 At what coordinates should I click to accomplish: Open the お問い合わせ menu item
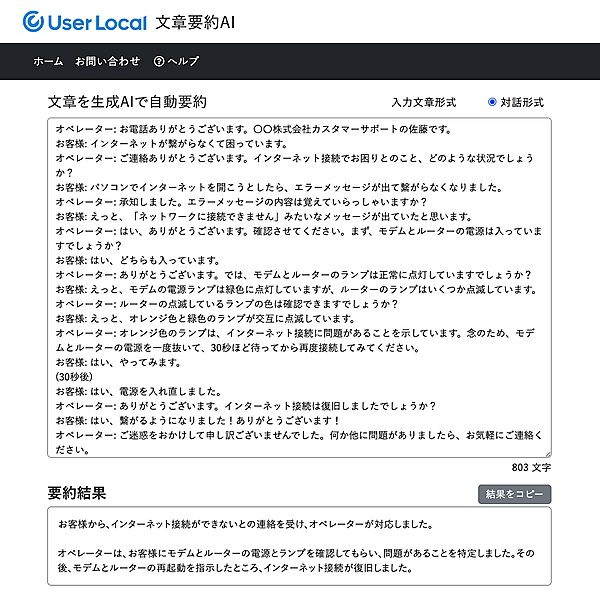point(108,61)
